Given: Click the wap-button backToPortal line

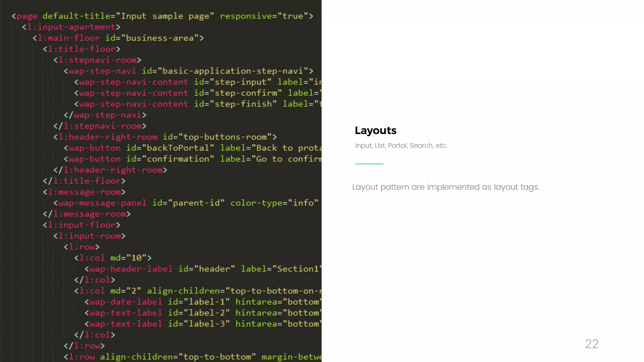Looking at the screenshot, I should tap(192, 148).
